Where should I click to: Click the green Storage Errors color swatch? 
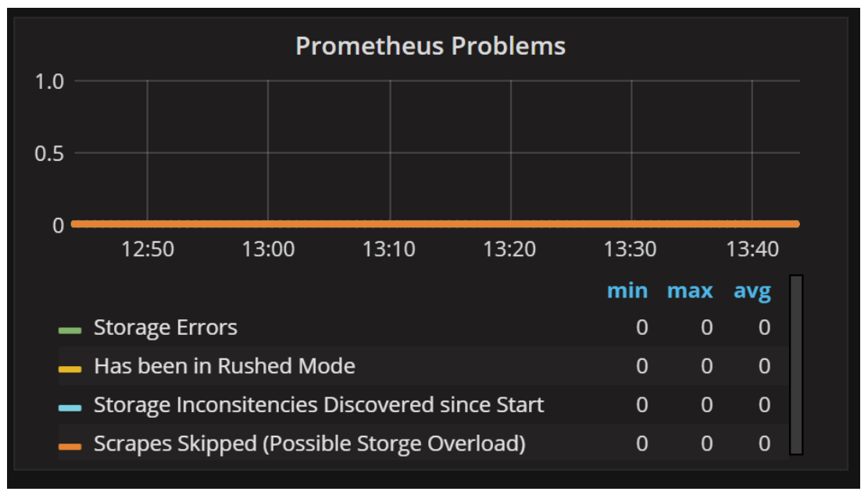[x=70, y=330]
